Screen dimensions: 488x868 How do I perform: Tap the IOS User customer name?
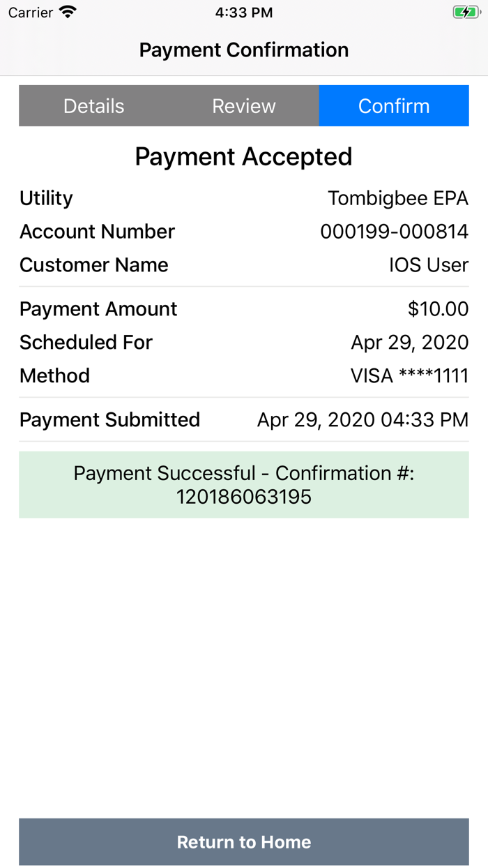pyautogui.click(x=428, y=265)
